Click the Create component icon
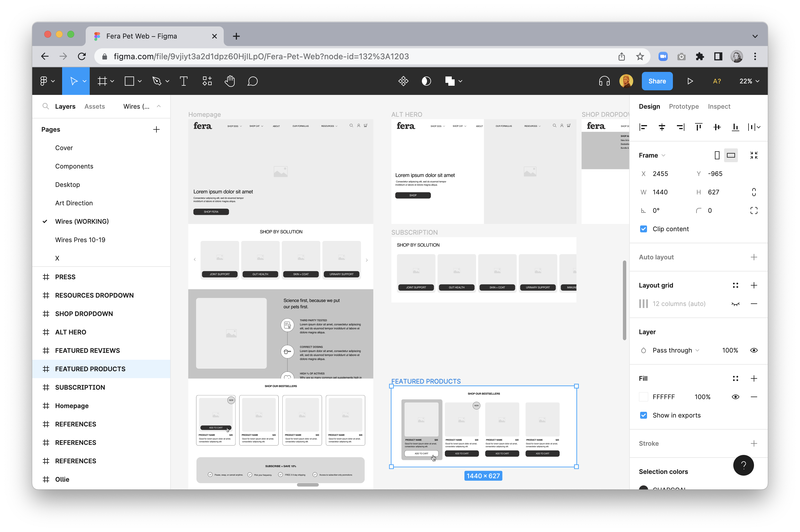This screenshot has height=532, width=800. pos(403,81)
